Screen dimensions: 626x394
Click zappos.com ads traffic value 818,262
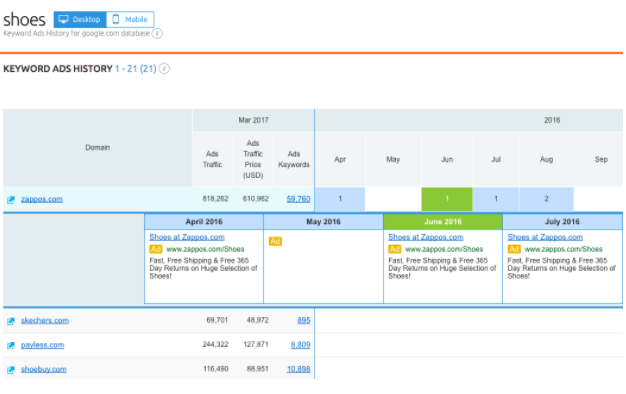tap(215, 199)
